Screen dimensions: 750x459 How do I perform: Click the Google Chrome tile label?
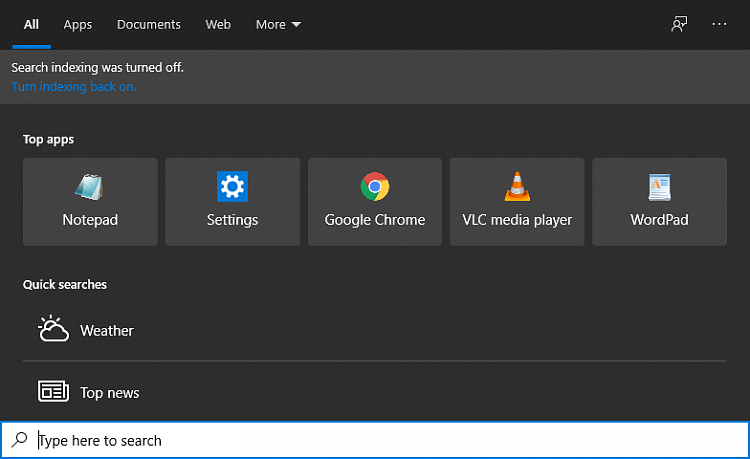point(375,219)
